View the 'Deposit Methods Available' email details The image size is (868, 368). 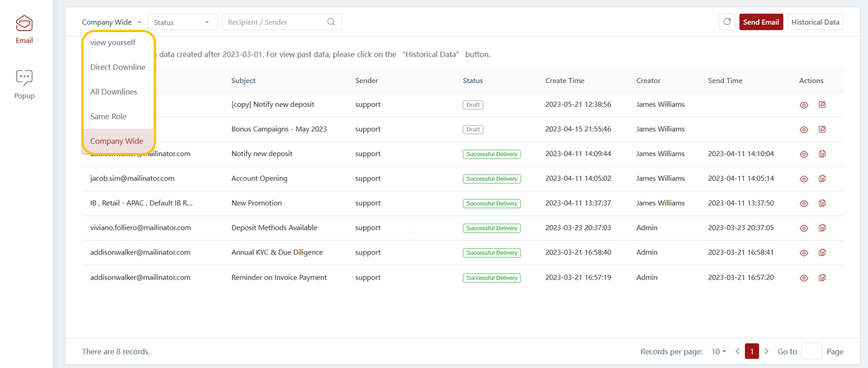coord(804,228)
